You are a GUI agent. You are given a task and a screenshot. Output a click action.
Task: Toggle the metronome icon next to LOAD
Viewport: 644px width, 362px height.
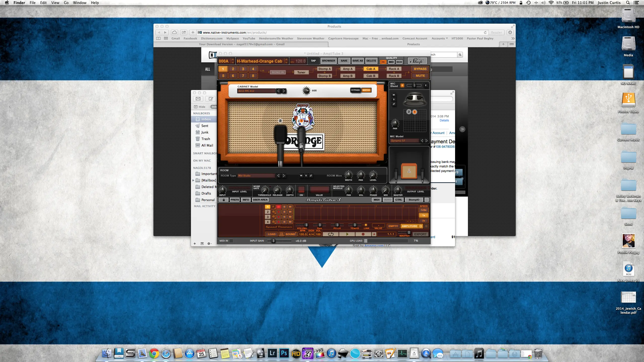[281, 234]
